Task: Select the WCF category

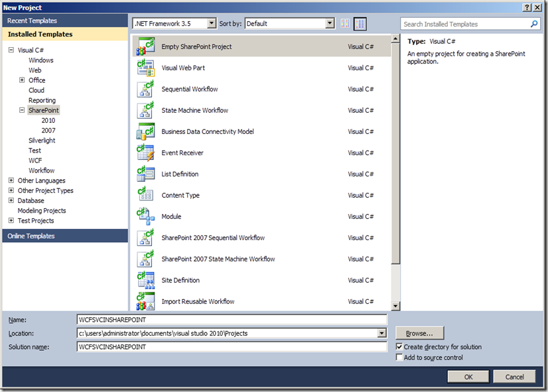Action: click(35, 161)
